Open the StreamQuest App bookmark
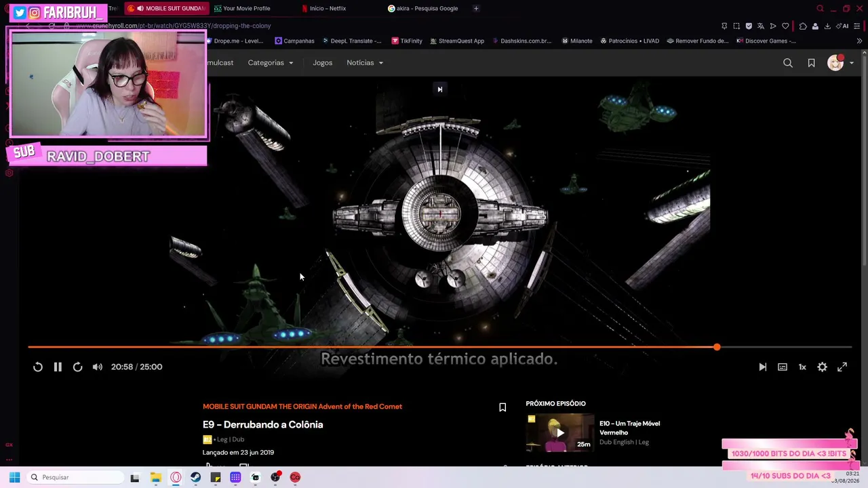Screen dimensions: 868x488 pos(457,41)
